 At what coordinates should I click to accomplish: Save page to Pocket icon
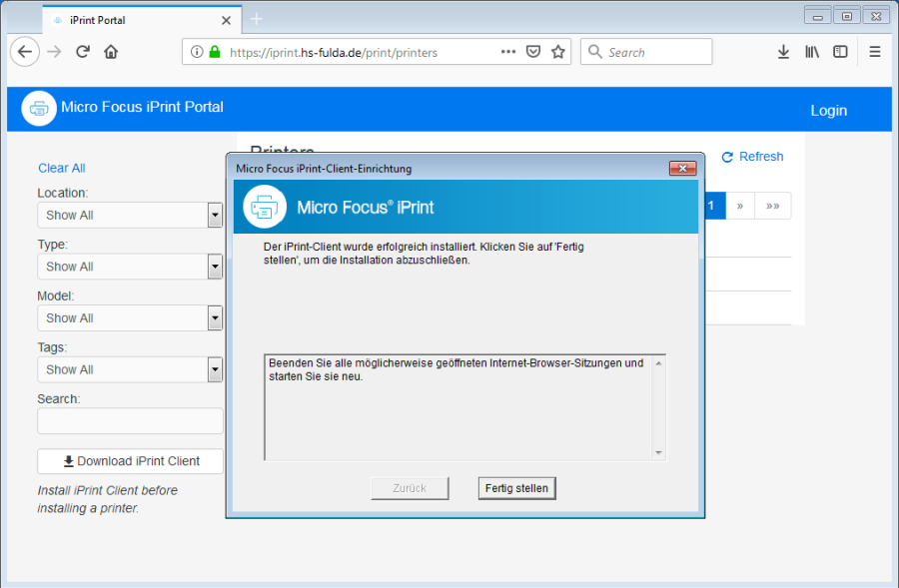click(x=534, y=52)
